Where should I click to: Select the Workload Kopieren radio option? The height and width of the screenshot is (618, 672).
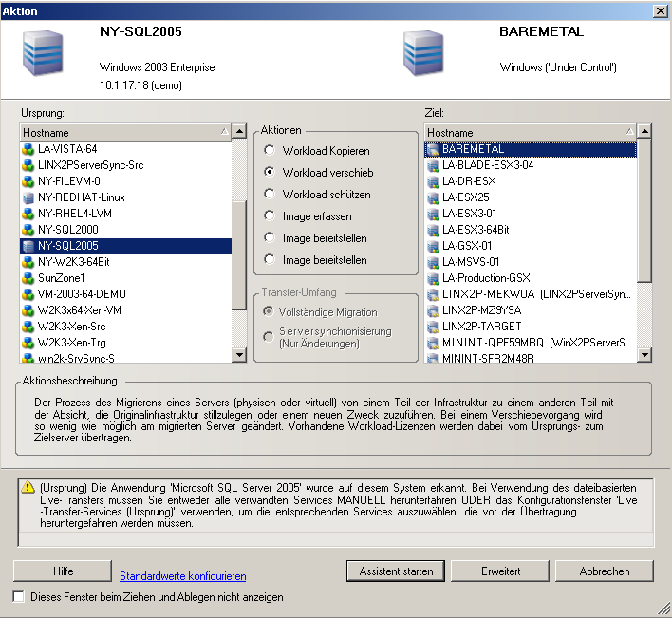click(x=270, y=150)
